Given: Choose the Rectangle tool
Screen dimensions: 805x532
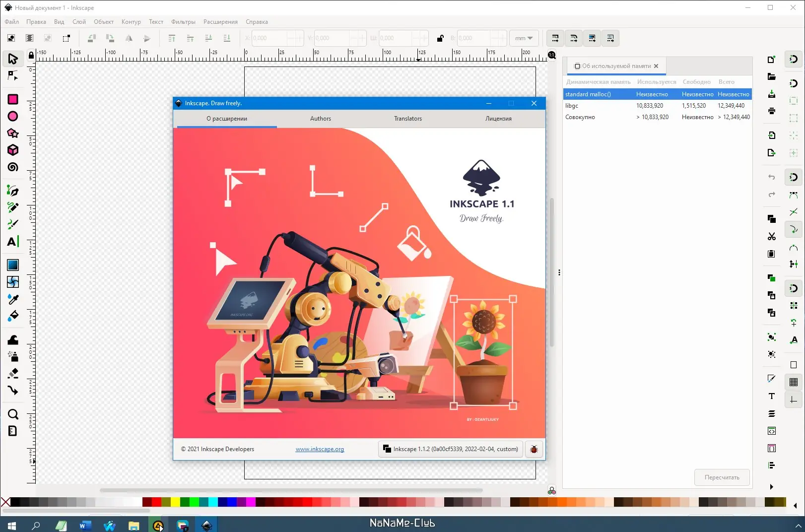Looking at the screenshot, I should pos(13,99).
